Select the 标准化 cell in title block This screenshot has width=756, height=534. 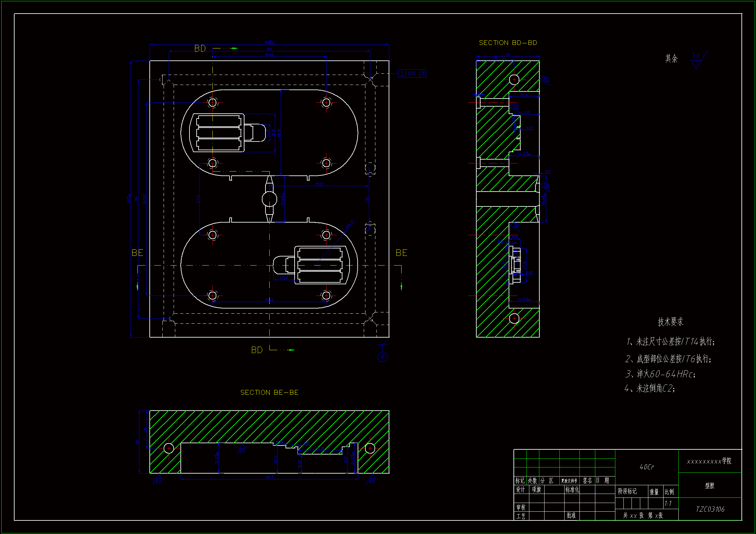pos(572,490)
